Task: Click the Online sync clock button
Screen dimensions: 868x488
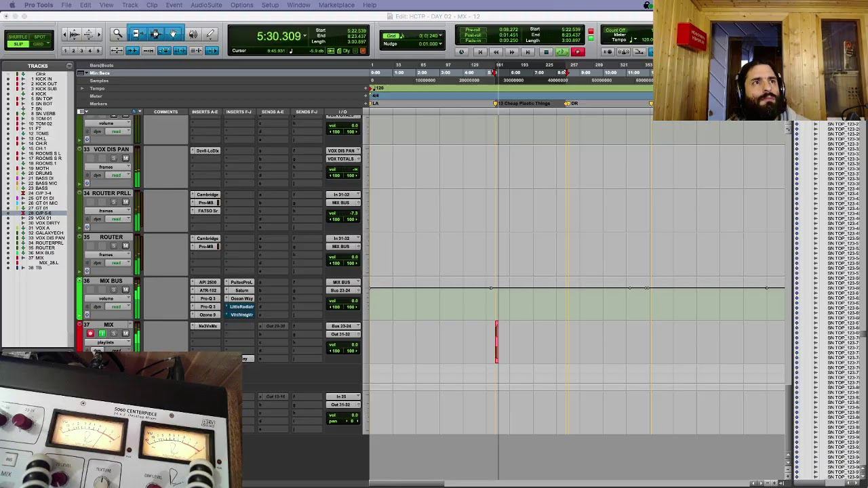Action: 462,52
